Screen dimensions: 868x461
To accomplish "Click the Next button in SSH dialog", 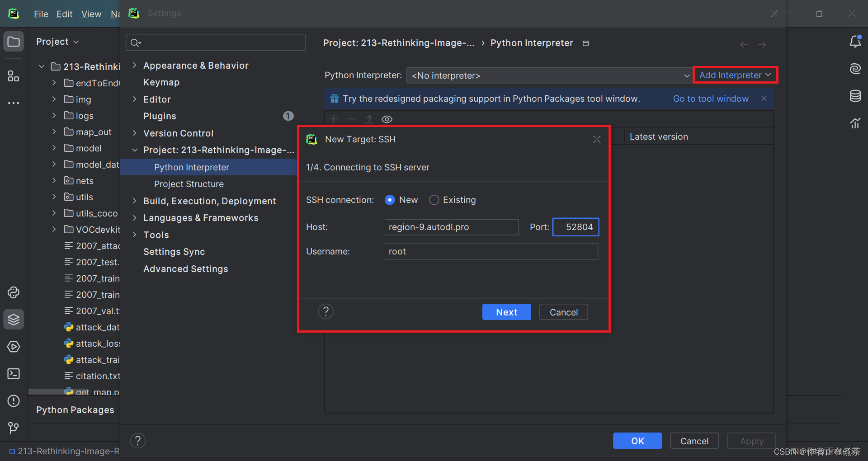I will pos(506,312).
